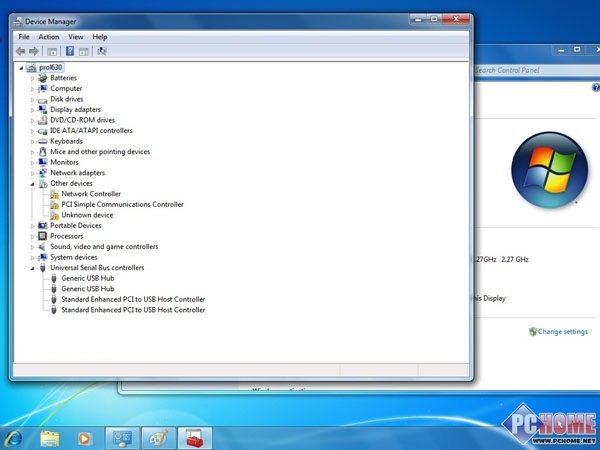The image size is (600, 450).
Task: Click the first Generic USB Hub icon
Action: [x=54, y=278]
